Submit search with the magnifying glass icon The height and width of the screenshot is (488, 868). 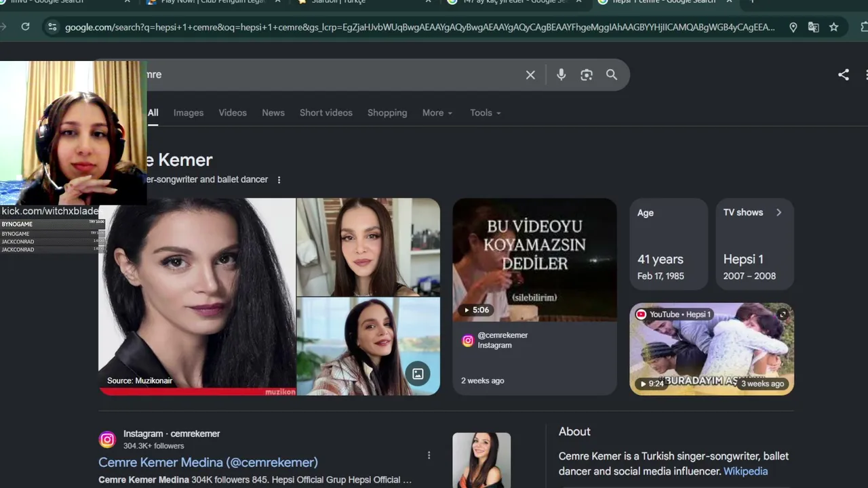[612, 75]
